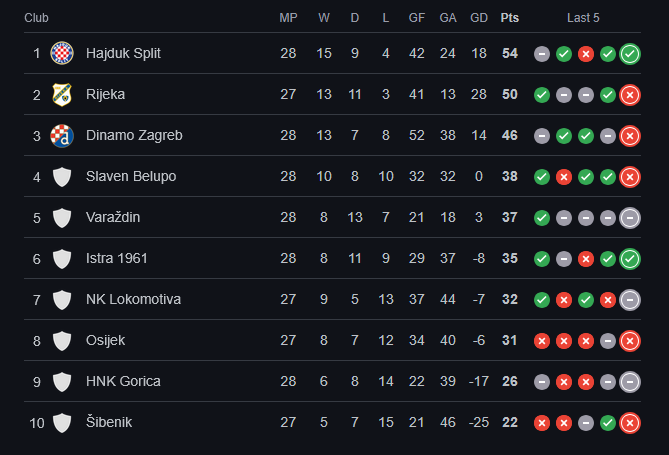Click Hajduk Split's latest win result icon
669x455 pixels.
(x=630, y=53)
